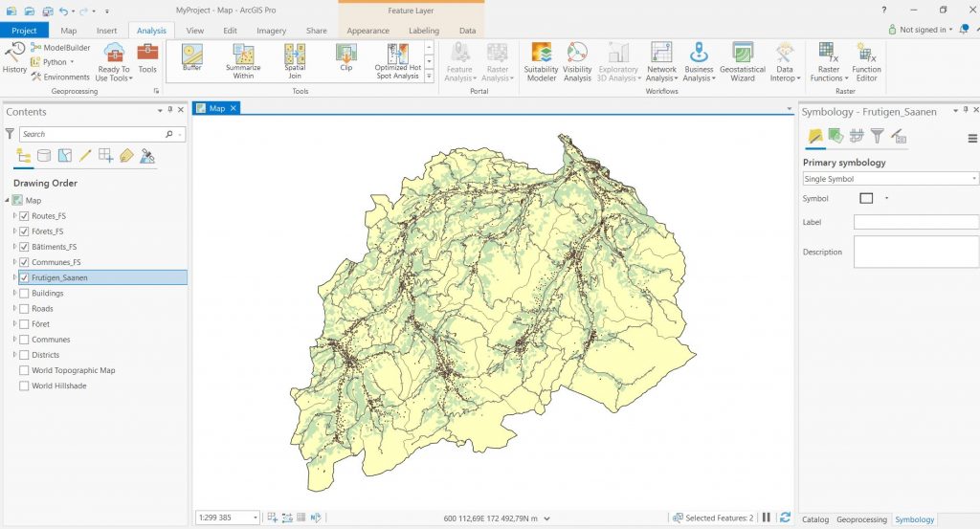Image resolution: width=980 pixels, height=529 pixels.
Task: Uncheck the Routes_FS layer visibility
Action: point(25,216)
